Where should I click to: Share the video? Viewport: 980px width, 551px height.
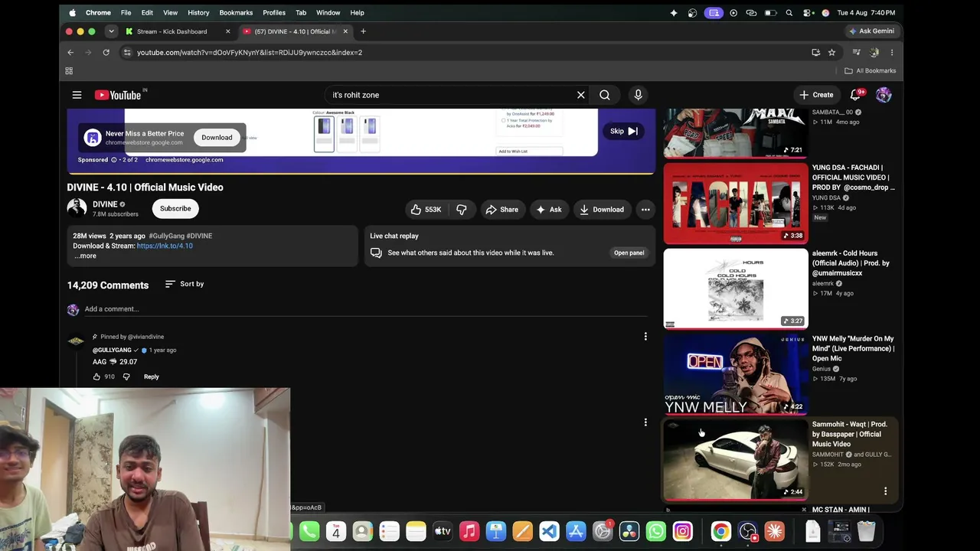coord(501,210)
